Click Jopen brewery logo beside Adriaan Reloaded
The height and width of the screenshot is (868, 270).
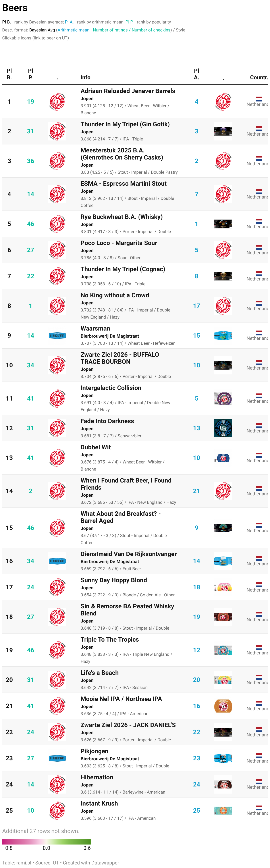57,101
